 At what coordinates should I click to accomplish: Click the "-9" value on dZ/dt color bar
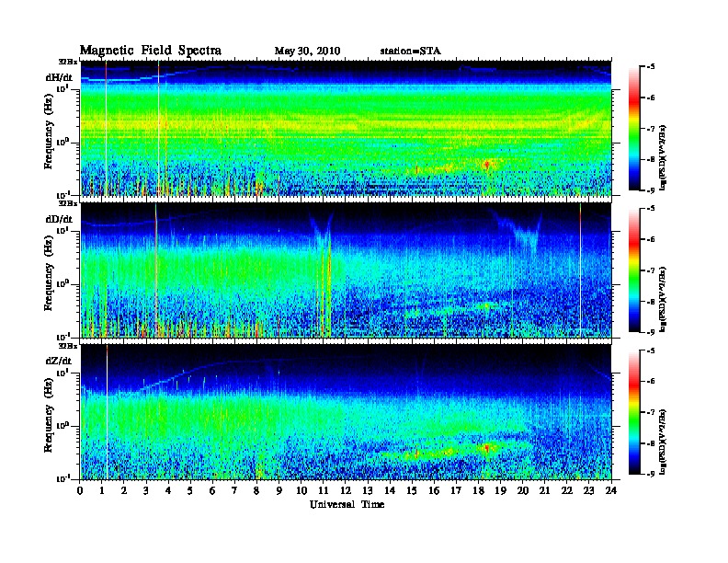click(651, 474)
